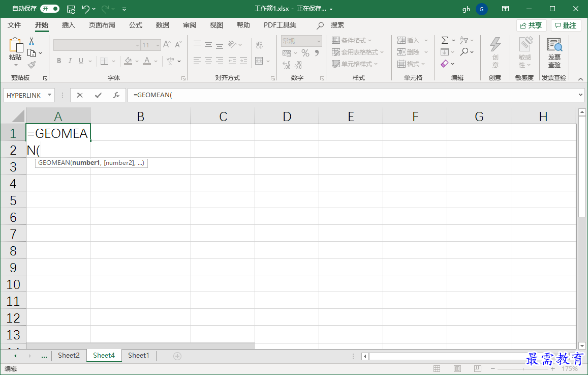The width and height of the screenshot is (588, 375).
Task: Click the Page Layout view icon
Action: 457,368
